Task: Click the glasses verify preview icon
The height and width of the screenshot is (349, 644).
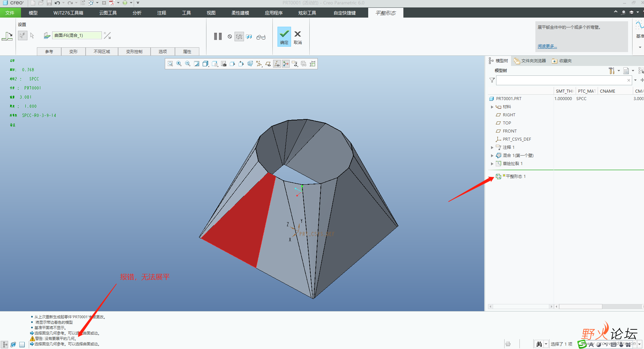Action: (261, 37)
